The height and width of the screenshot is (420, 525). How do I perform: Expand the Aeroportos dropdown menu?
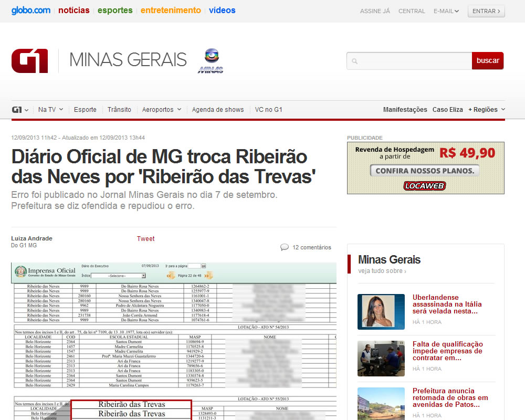(161, 110)
